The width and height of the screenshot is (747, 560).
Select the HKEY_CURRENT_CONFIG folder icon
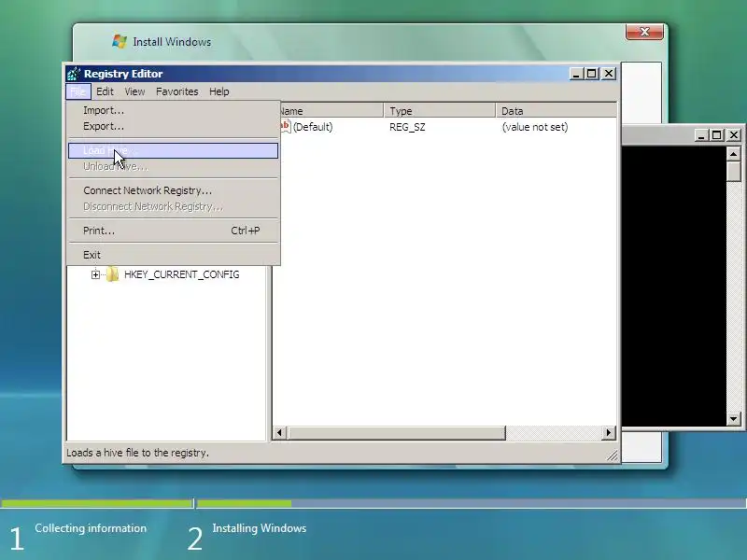tap(112, 274)
